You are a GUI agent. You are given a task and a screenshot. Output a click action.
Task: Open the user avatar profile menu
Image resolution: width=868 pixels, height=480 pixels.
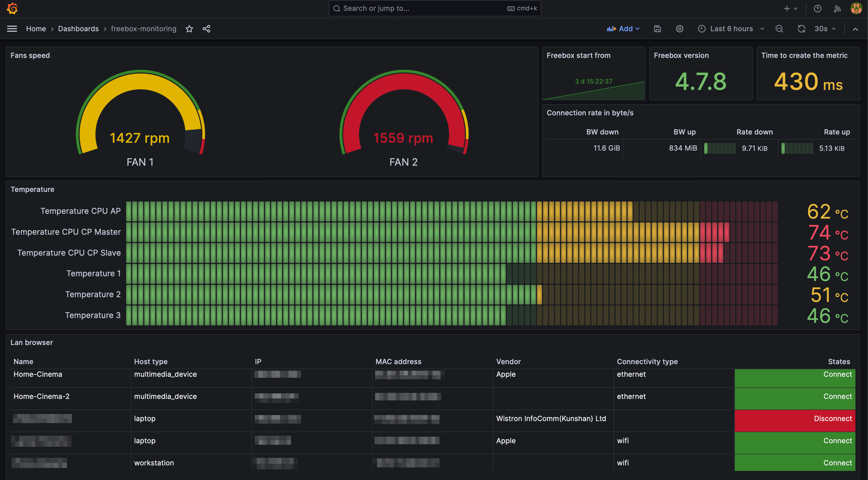pos(856,8)
